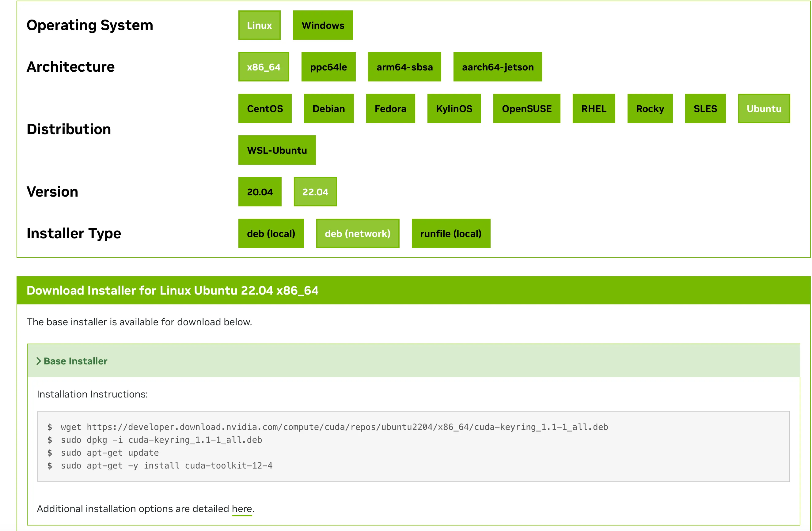This screenshot has height=531, width=812.
Task: Select the WSL-Ubuntu distribution
Action: pos(277,150)
